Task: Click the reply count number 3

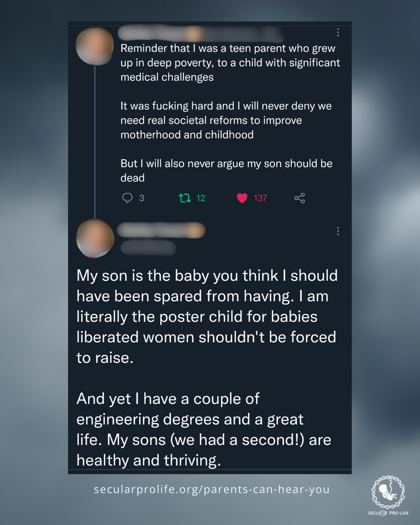Action: [x=142, y=198]
